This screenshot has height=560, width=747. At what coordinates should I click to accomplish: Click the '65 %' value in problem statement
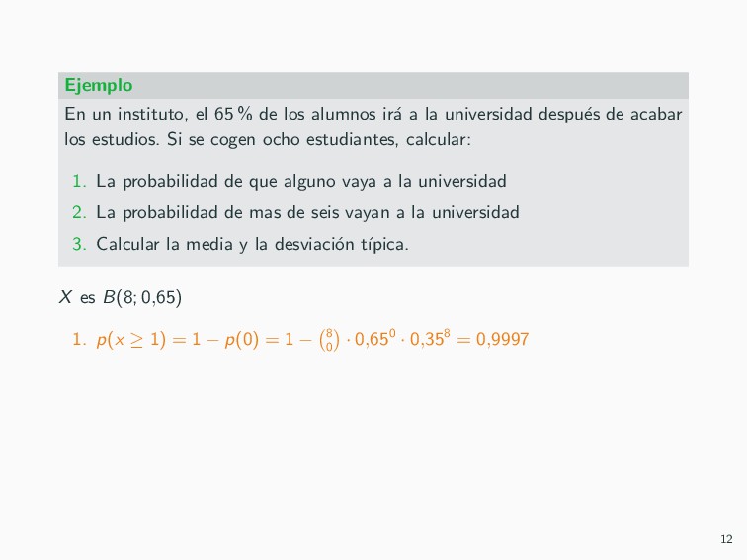(233, 114)
